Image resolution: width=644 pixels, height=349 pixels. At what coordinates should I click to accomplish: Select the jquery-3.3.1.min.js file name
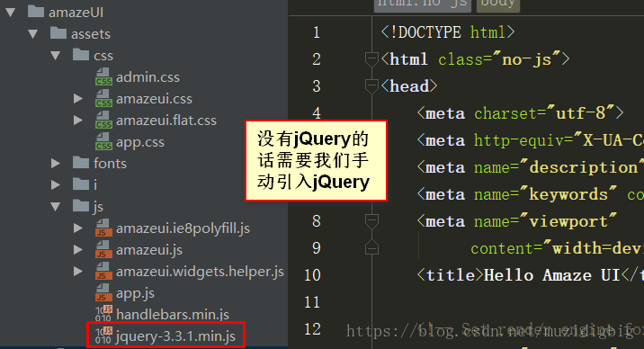(x=175, y=336)
